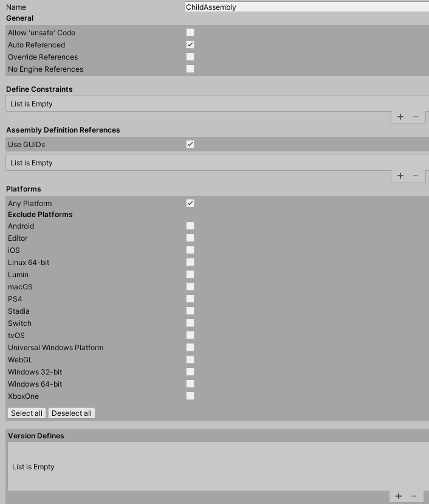Toggle Override References checkbox

[190, 57]
